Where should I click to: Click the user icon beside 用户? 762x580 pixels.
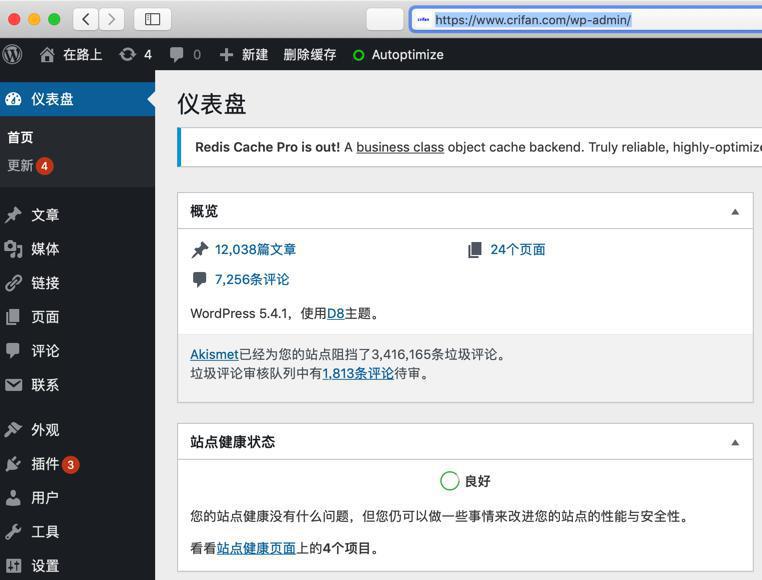click(x=13, y=497)
